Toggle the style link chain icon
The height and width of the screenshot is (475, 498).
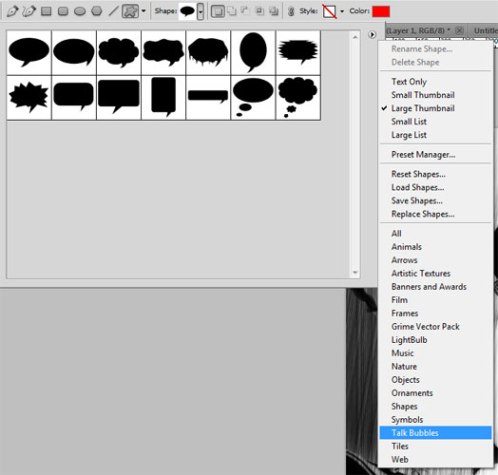[291, 12]
